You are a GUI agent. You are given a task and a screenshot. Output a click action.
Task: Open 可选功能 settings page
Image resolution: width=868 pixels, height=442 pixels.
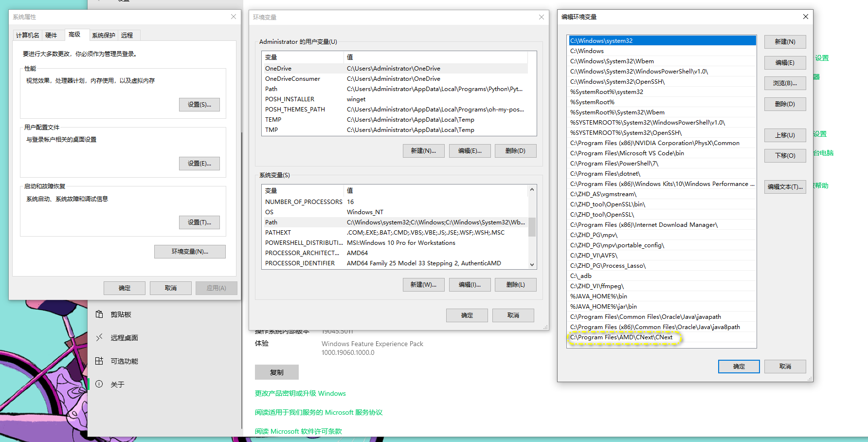(164, 361)
